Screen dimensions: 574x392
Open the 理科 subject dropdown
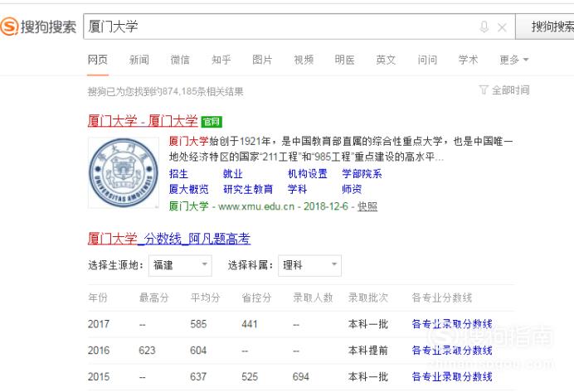tap(309, 265)
